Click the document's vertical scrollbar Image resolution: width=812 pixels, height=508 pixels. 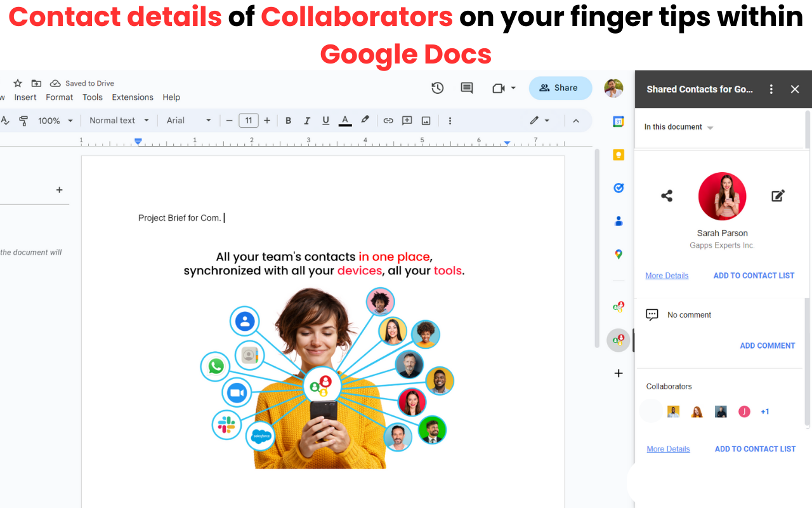[x=596, y=248]
